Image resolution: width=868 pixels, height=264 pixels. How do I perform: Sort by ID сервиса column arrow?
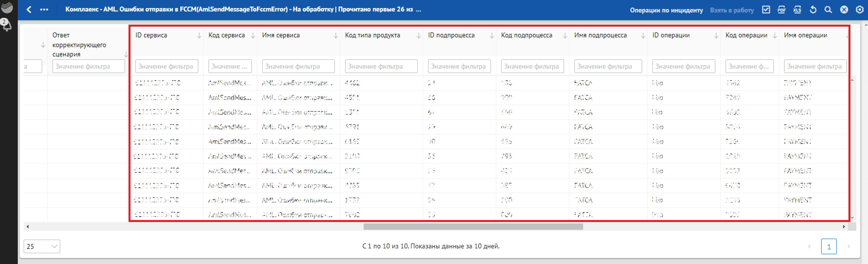(x=199, y=35)
